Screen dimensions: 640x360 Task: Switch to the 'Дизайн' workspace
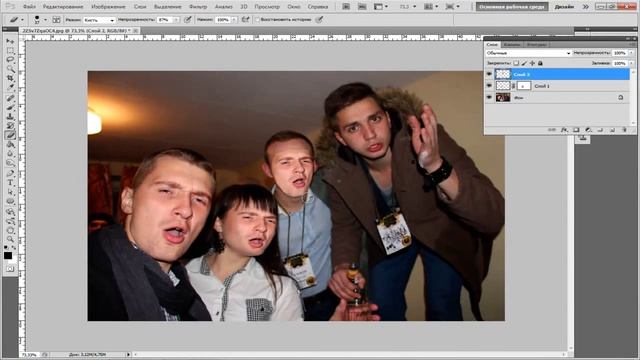[564, 7]
